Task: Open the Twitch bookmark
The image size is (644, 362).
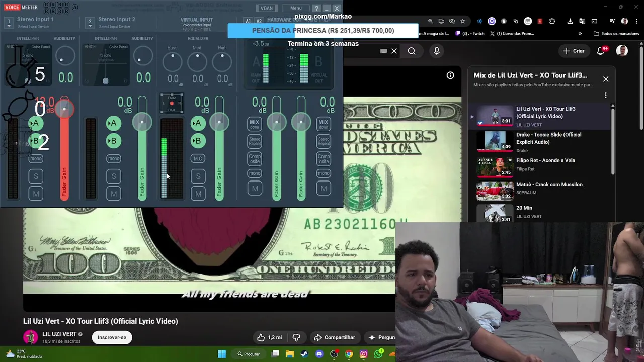Action: coord(470,34)
